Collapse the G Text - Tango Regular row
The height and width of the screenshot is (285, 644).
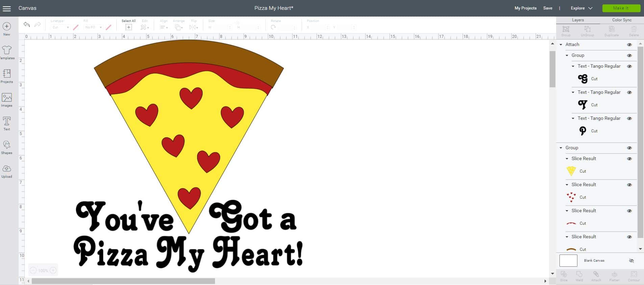click(573, 66)
